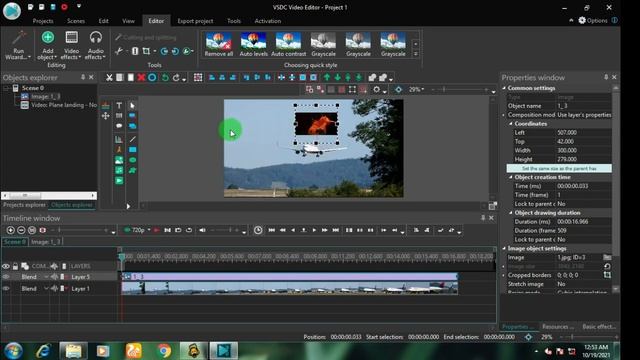Click the play button in timeline toolbar

tap(314, 230)
